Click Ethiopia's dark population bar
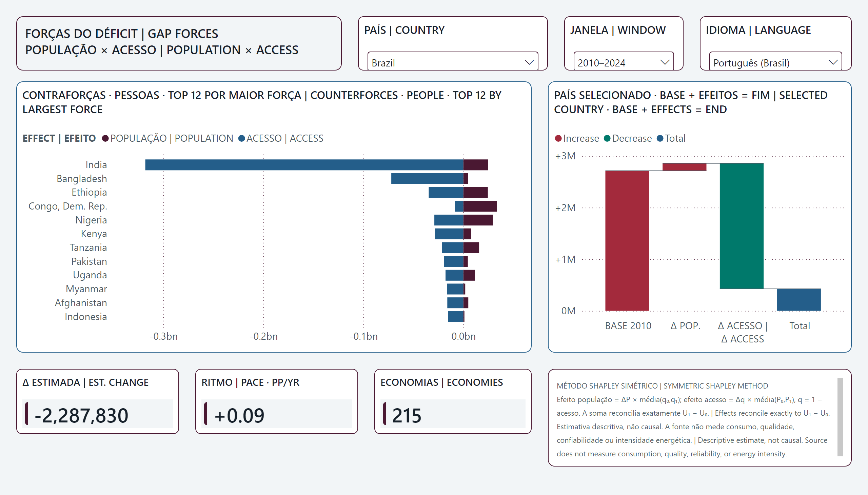868x495 pixels. 476,193
